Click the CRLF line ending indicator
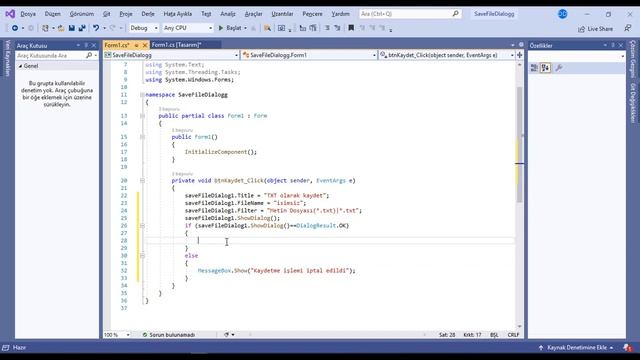 click(513, 335)
